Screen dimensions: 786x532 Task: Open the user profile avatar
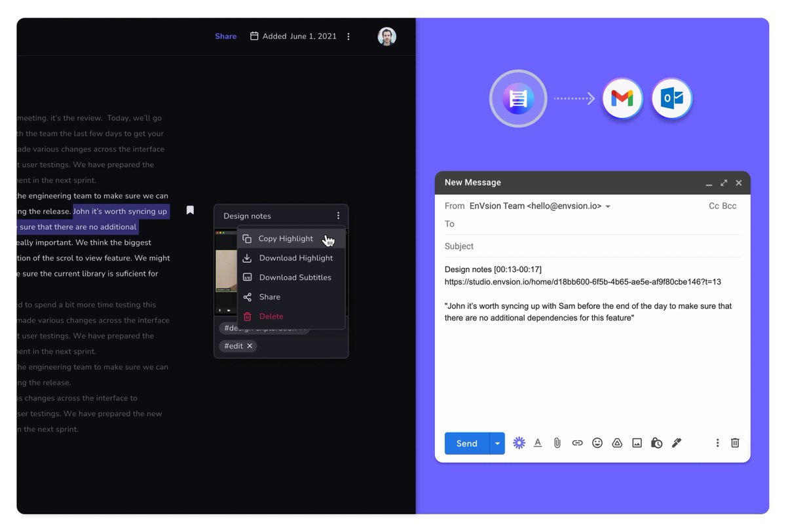tap(387, 37)
